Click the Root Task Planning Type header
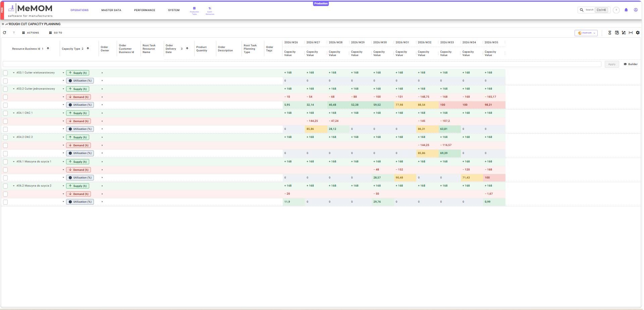 point(250,49)
